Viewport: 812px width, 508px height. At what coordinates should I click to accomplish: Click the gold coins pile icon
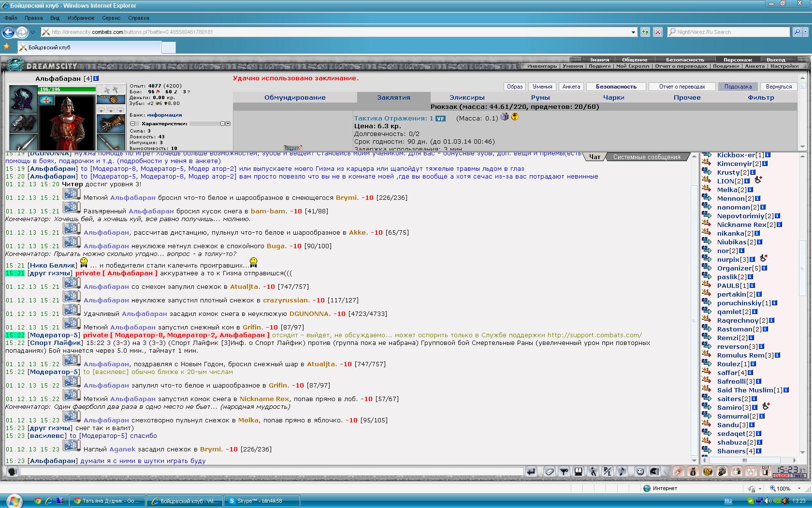708,472
